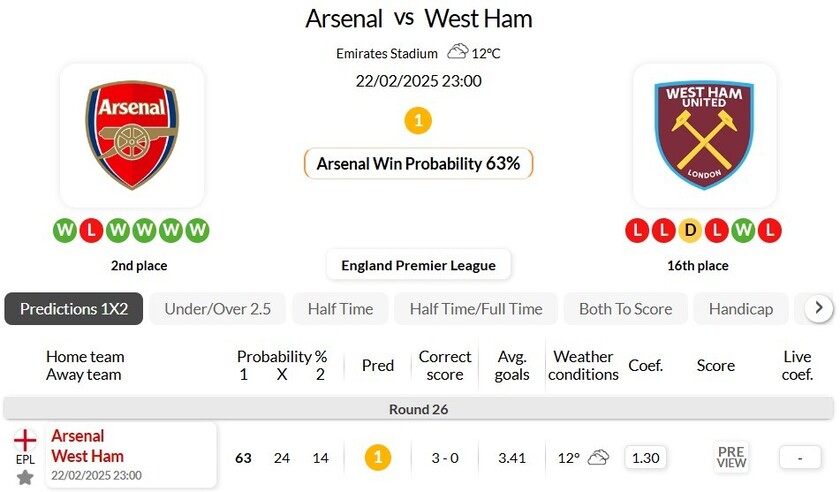840x492 pixels.
Task: Click West Ham's yellow D form badge
Action: [x=690, y=231]
